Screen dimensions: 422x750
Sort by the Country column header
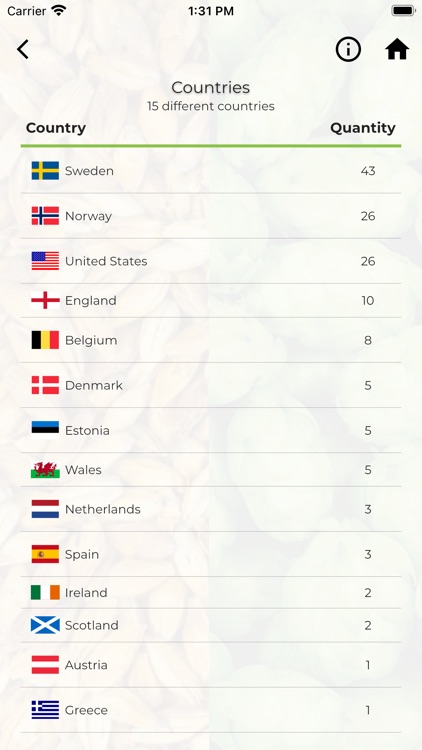tap(56, 128)
